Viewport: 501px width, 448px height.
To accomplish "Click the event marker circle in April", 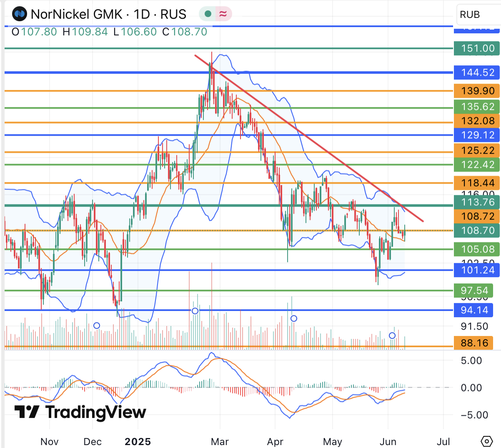I will [x=294, y=319].
